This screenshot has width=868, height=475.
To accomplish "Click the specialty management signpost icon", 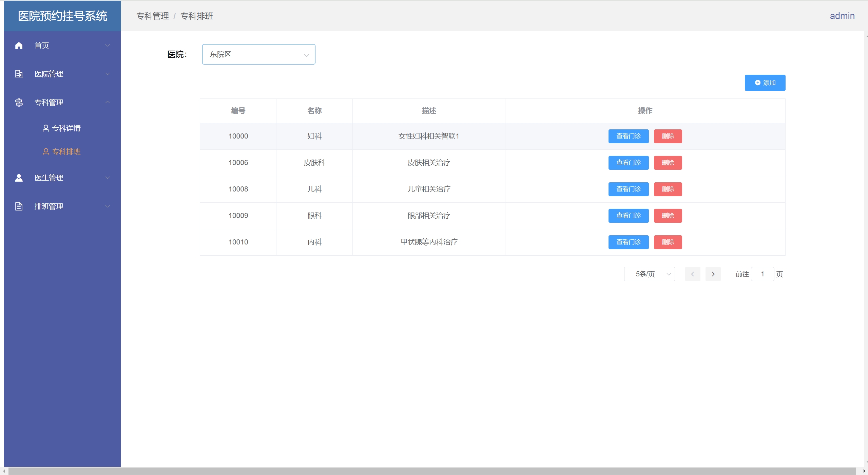I will (x=19, y=102).
